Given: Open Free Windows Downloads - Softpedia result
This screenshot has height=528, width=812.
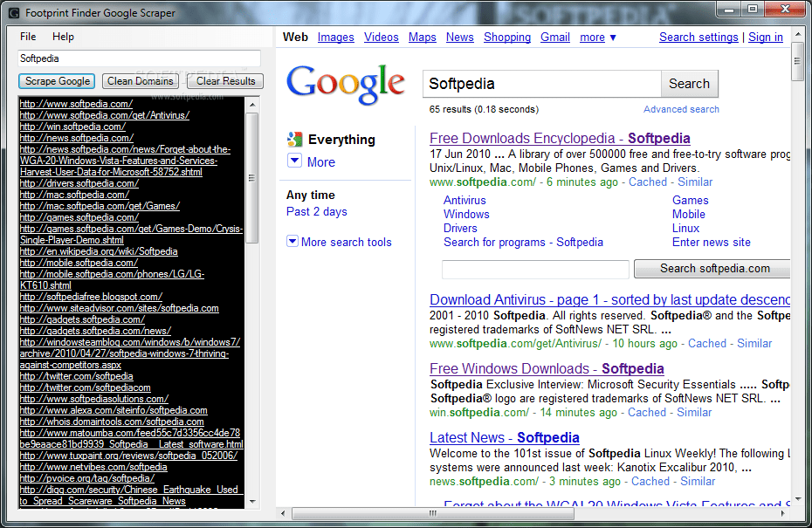Looking at the screenshot, I should 547,368.
